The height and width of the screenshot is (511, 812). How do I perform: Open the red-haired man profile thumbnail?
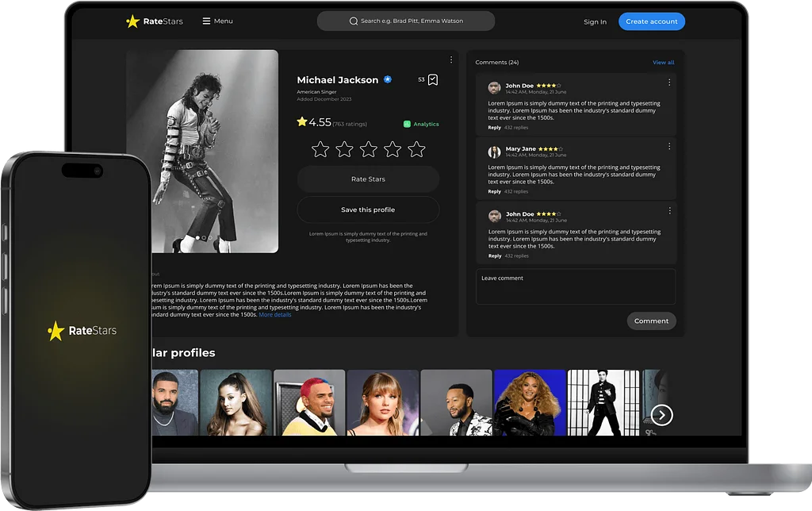[x=309, y=402]
